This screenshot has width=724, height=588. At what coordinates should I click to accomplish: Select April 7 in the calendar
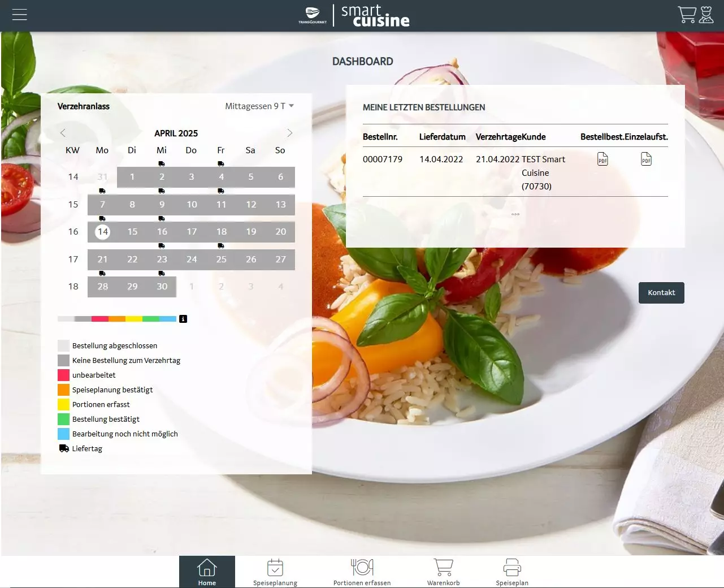pyautogui.click(x=102, y=205)
